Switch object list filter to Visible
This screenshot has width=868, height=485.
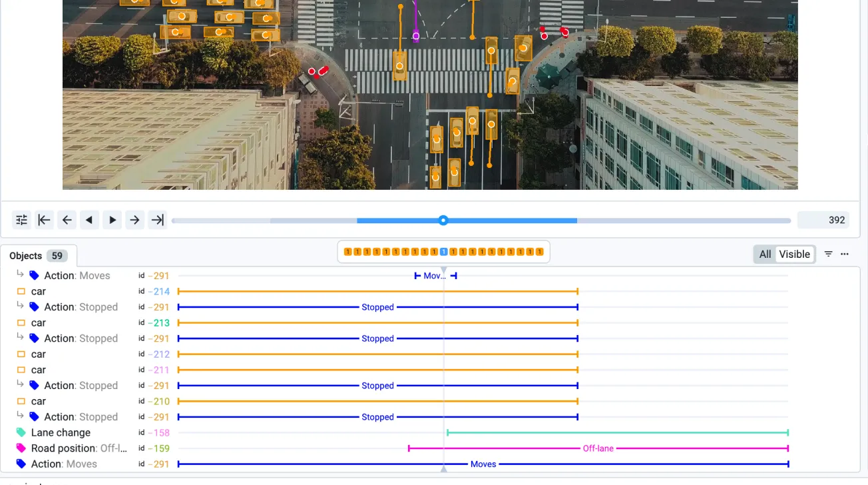click(795, 254)
